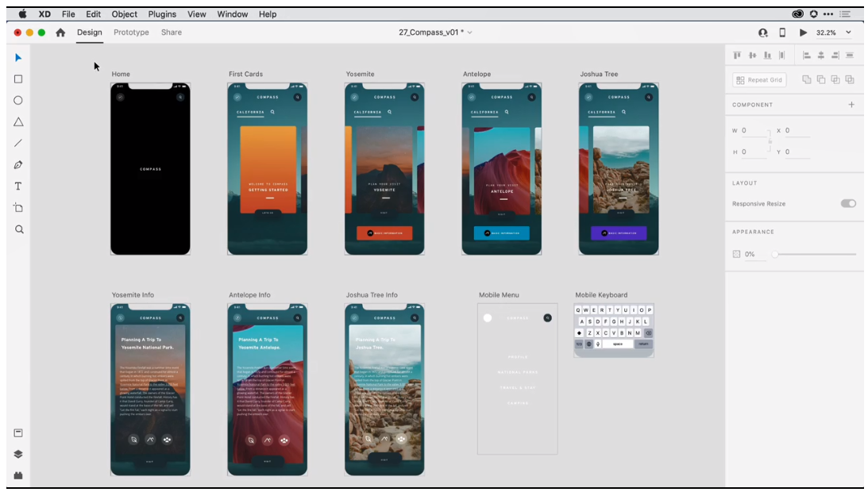Select the Polygon triangle tool
Image resolution: width=868 pixels, height=492 pixels.
[x=18, y=121]
